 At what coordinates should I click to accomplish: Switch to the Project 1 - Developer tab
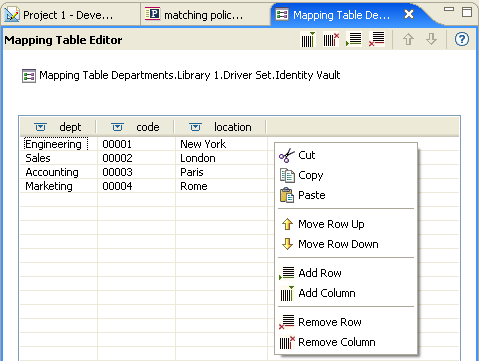[x=71, y=15]
